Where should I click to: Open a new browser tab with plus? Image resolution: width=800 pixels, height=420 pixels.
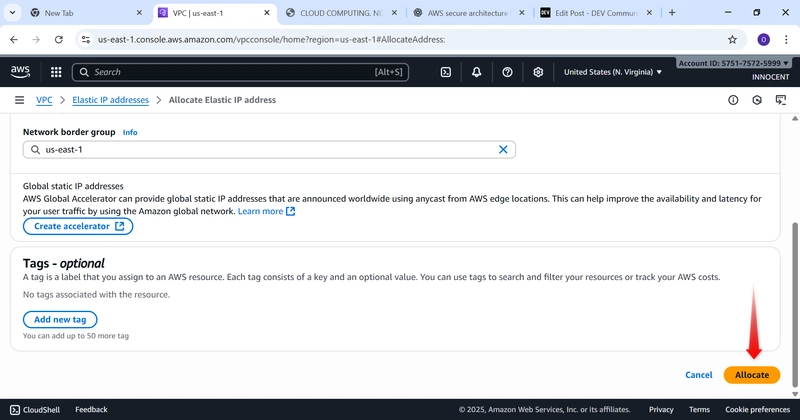pos(672,13)
